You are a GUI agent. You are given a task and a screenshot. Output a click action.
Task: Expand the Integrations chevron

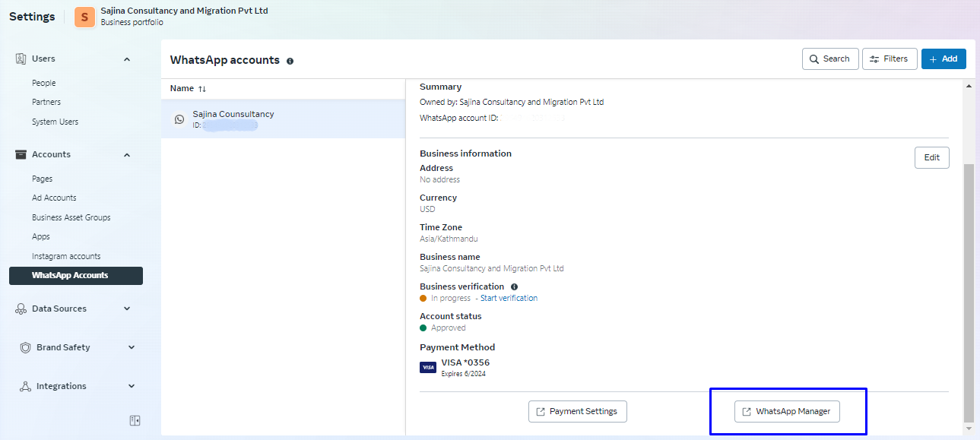(132, 386)
